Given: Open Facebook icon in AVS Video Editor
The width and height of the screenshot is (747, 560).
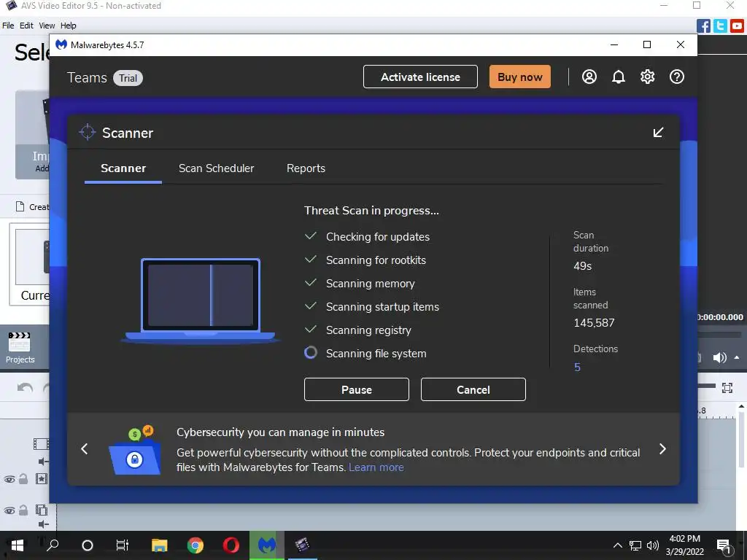Looking at the screenshot, I should 703,26.
